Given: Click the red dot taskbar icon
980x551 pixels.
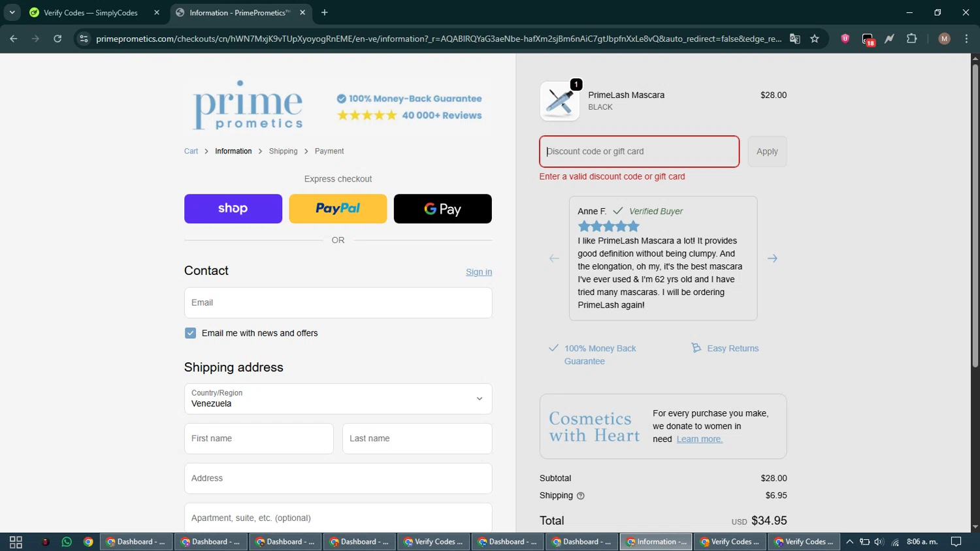Looking at the screenshot, I should coord(45,542).
